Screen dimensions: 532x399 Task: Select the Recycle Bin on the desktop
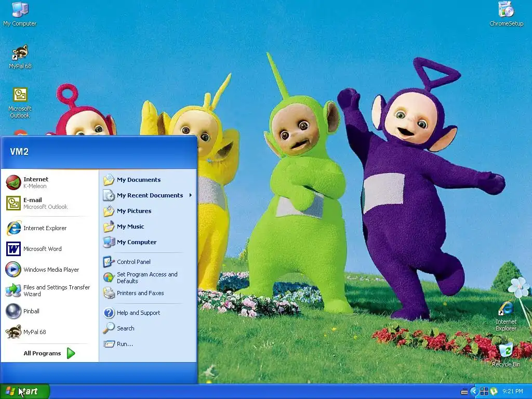[506, 355]
